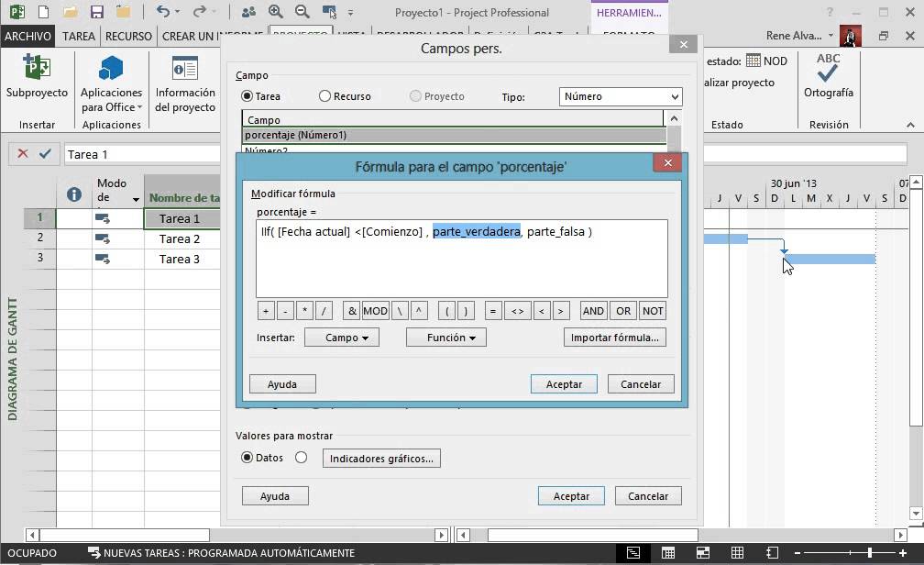
Task: Switch to the TAREA ribbon tab
Action: coord(79,36)
